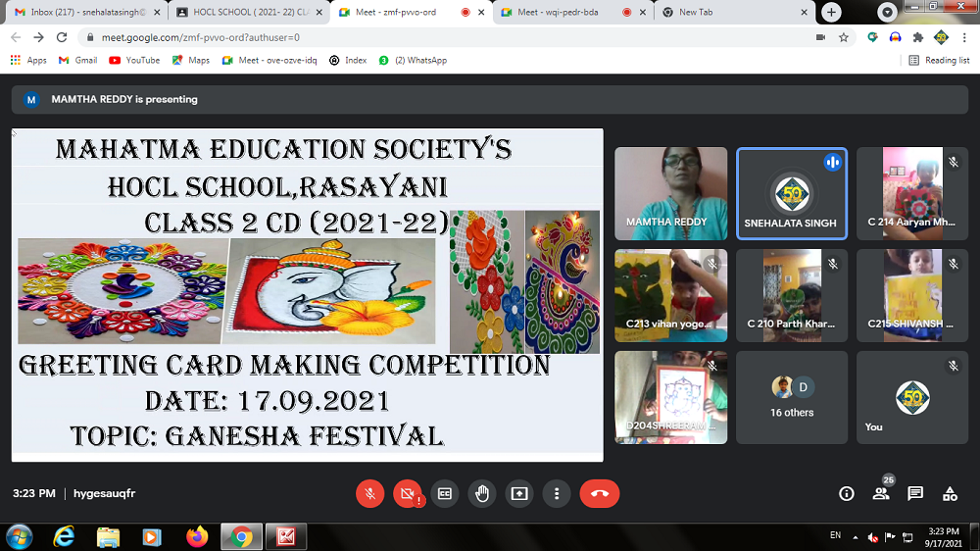
Task: Open the three-dot more options menu
Action: pos(556,494)
